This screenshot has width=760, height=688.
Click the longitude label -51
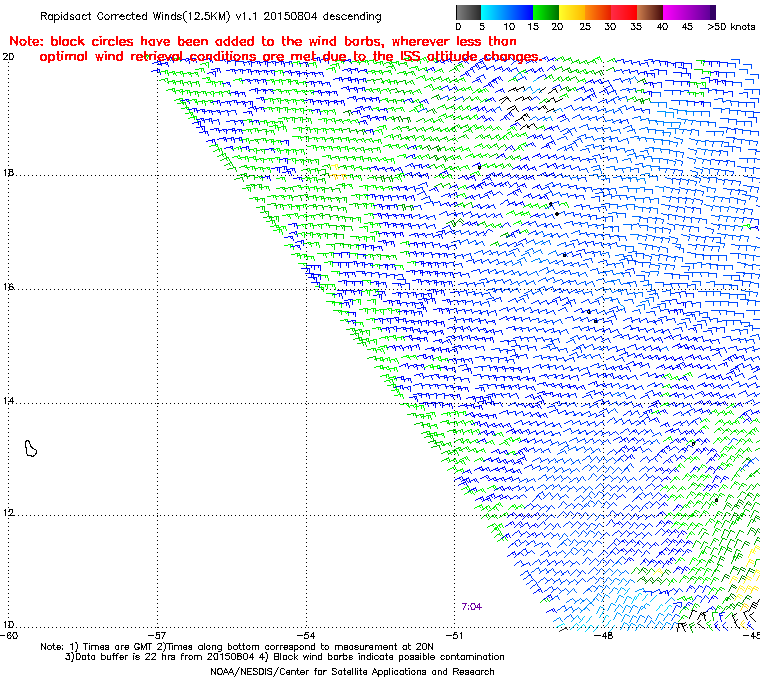454,635
